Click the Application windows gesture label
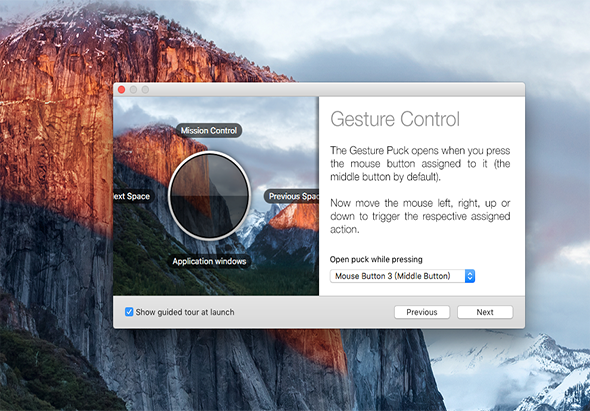Screen dimensions: 590x411 (209, 261)
